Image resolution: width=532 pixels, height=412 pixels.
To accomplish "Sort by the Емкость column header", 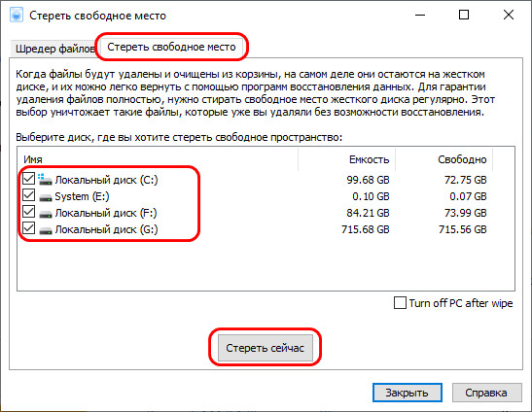I will click(x=347, y=159).
